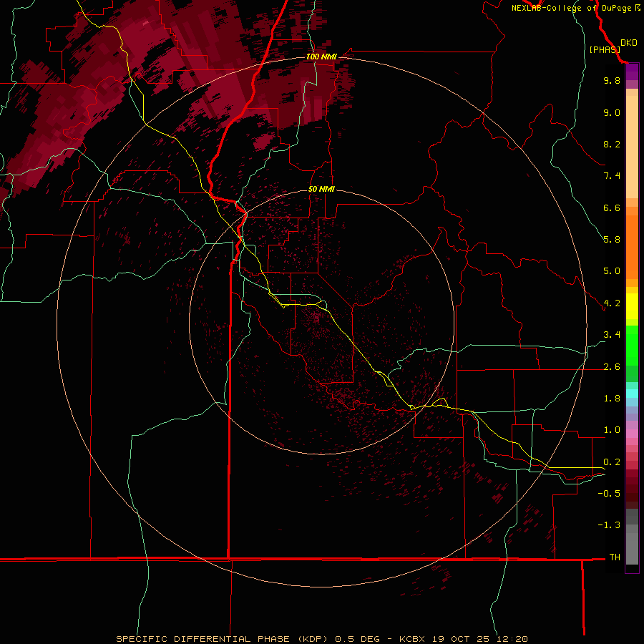Pick the bright green segment of the color bar
The width and height of the screenshot is (644, 644).
632,345
